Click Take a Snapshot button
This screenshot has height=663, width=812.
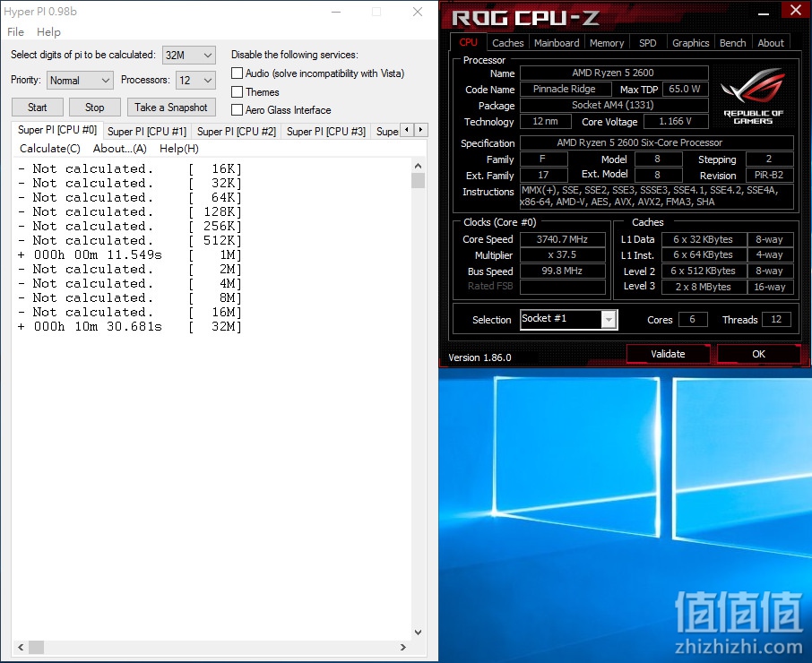click(x=171, y=108)
